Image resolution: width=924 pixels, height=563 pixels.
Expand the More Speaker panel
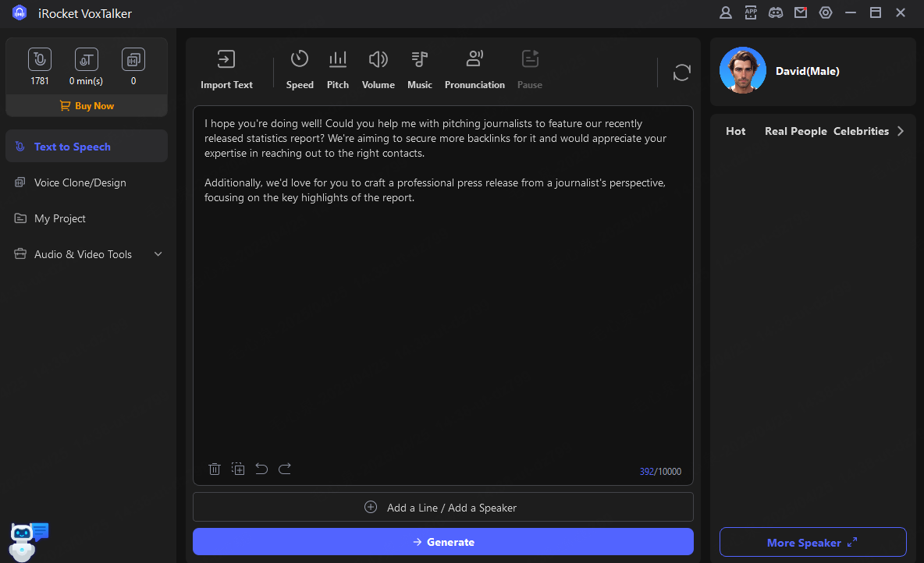point(812,542)
